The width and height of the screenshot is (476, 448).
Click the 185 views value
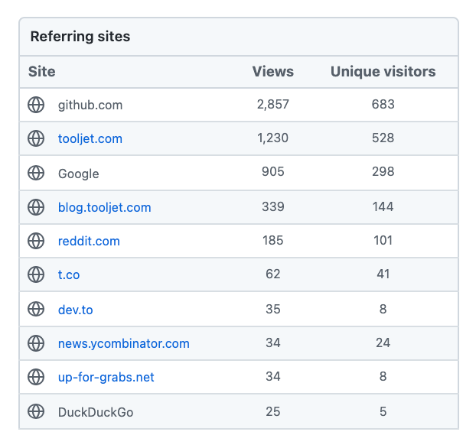[x=273, y=240]
